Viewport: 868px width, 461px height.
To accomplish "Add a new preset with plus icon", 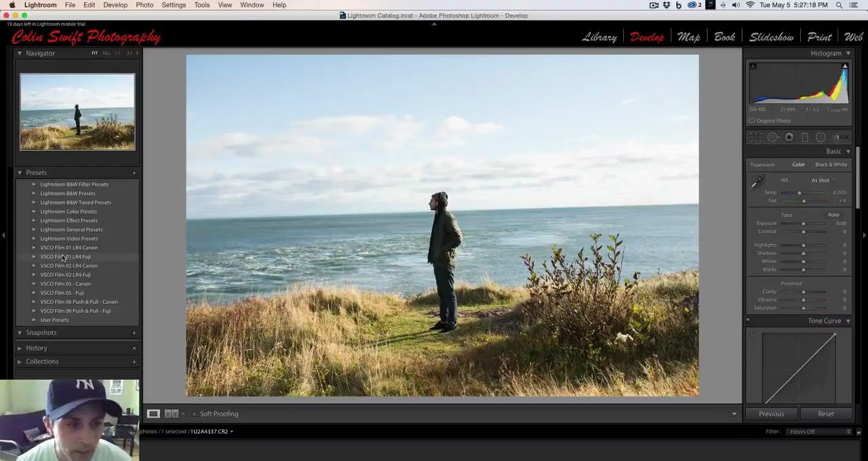I will (134, 173).
